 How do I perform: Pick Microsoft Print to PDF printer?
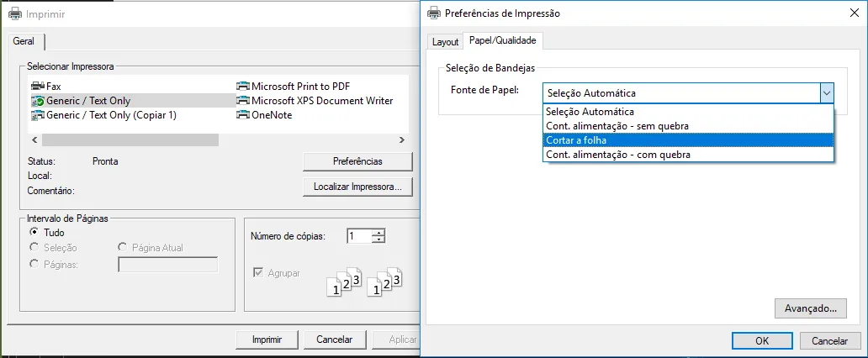coord(293,87)
